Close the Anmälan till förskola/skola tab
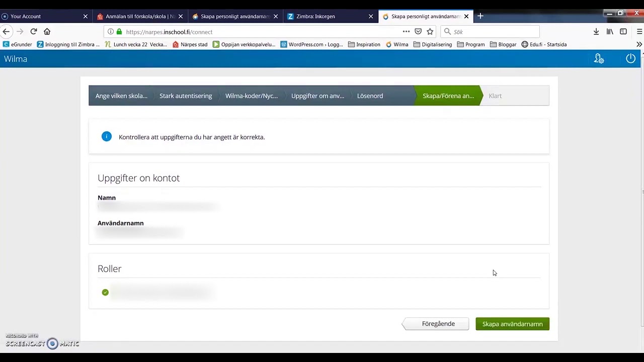 click(x=181, y=17)
